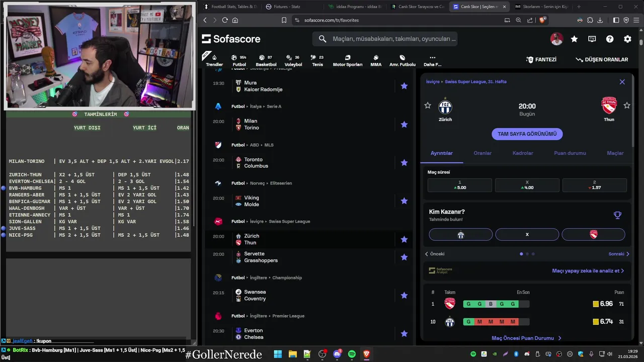Unfavorite the Servette Grasshoppers match
The height and width of the screenshot is (362, 644).
(404, 257)
